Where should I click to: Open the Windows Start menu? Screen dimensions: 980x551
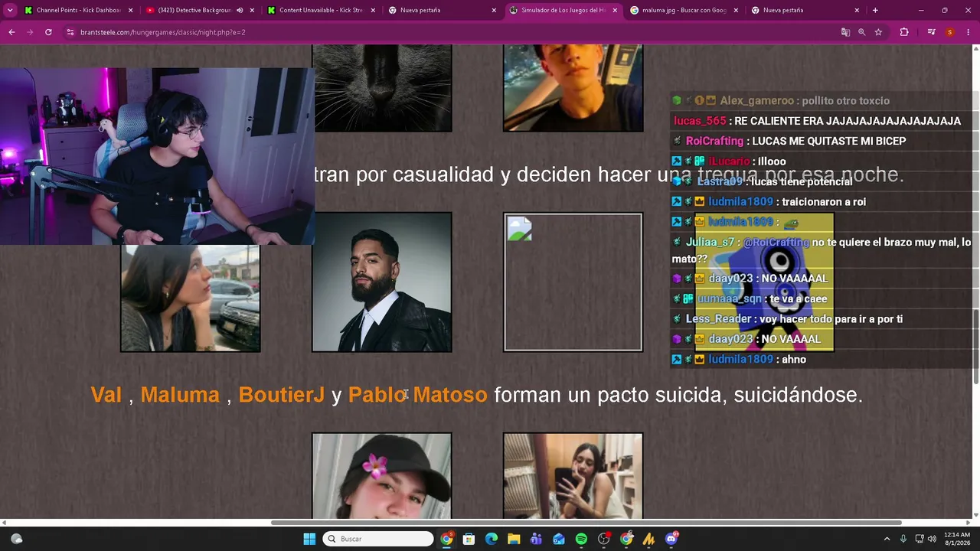(x=309, y=539)
